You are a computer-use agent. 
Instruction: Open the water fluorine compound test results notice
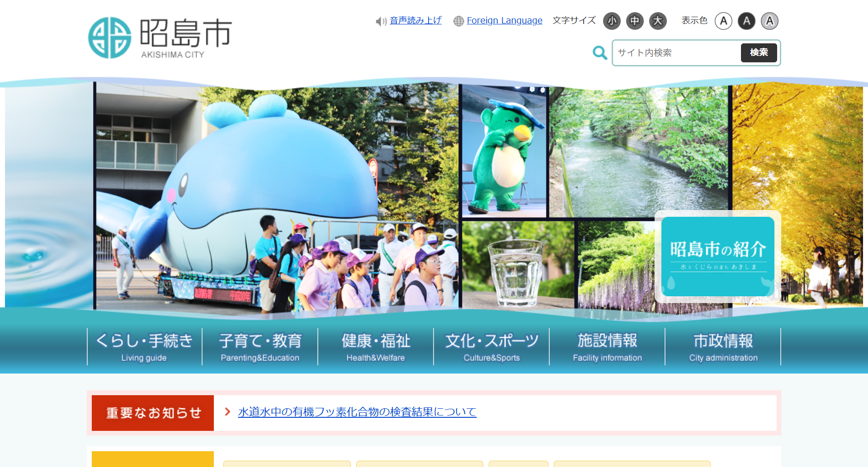357,412
